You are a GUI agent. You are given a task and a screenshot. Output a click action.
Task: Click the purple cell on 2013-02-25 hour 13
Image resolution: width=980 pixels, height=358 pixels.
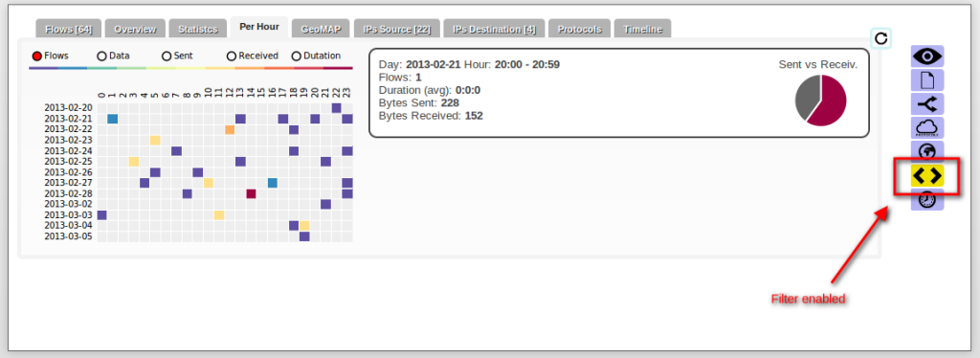coord(240,161)
